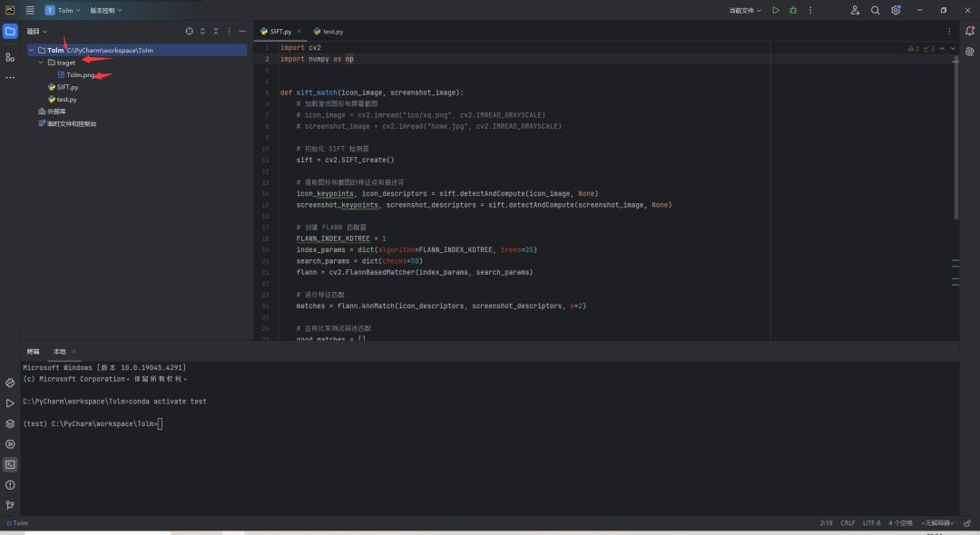Open the Problems tool window icon
Viewport: 980px width, 535px height.
[10, 485]
